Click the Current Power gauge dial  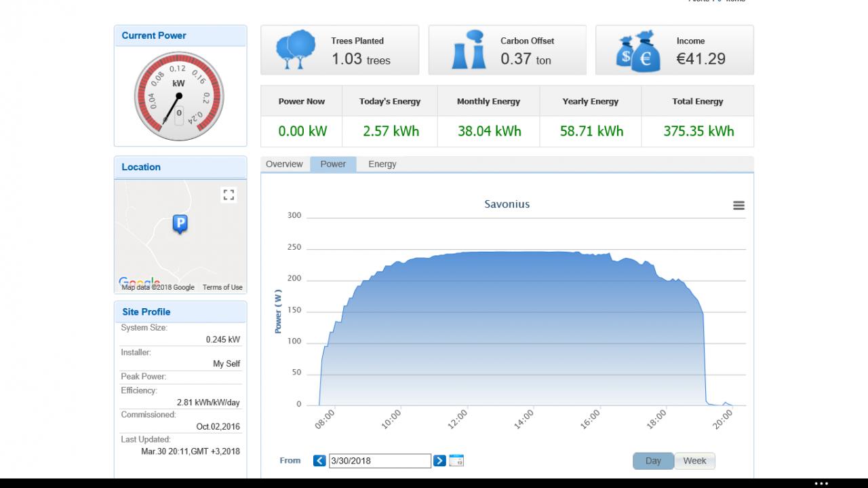[x=179, y=96]
